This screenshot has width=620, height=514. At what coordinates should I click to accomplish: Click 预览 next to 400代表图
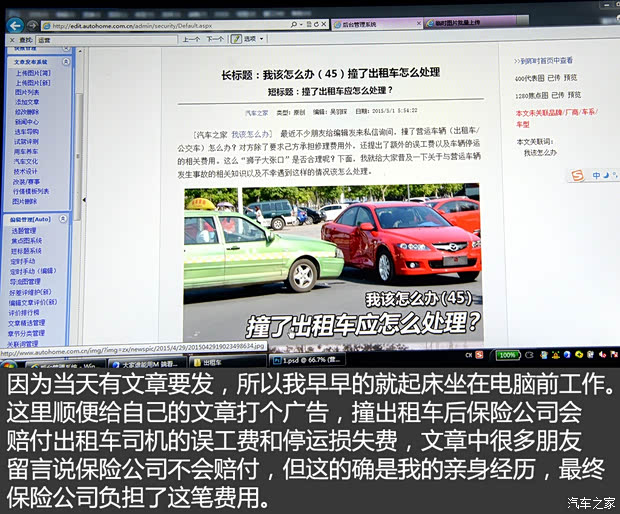pos(571,77)
